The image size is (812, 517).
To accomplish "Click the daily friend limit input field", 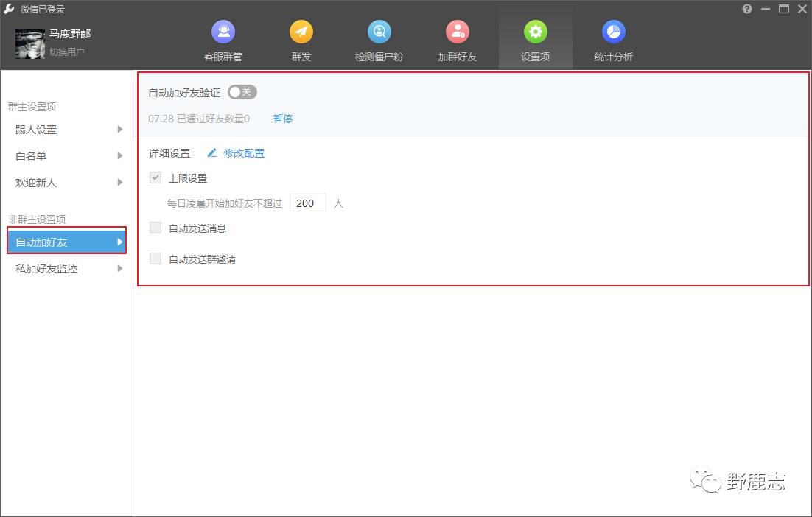I will click(x=307, y=203).
